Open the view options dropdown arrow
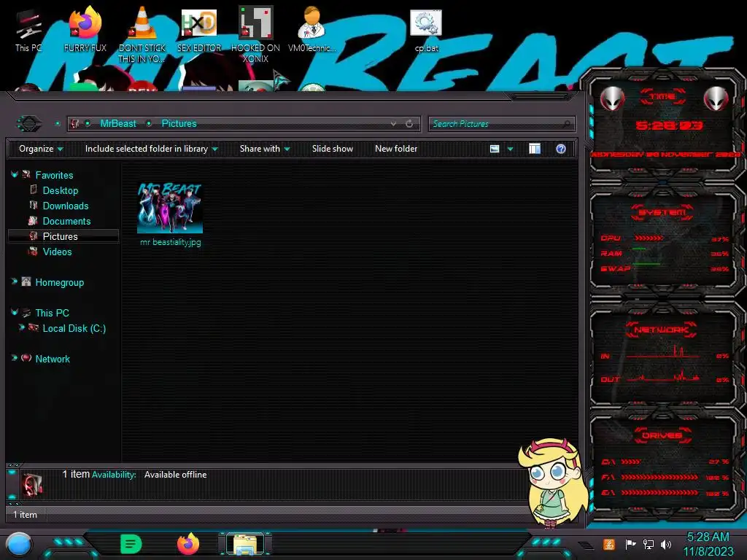 pyautogui.click(x=510, y=149)
